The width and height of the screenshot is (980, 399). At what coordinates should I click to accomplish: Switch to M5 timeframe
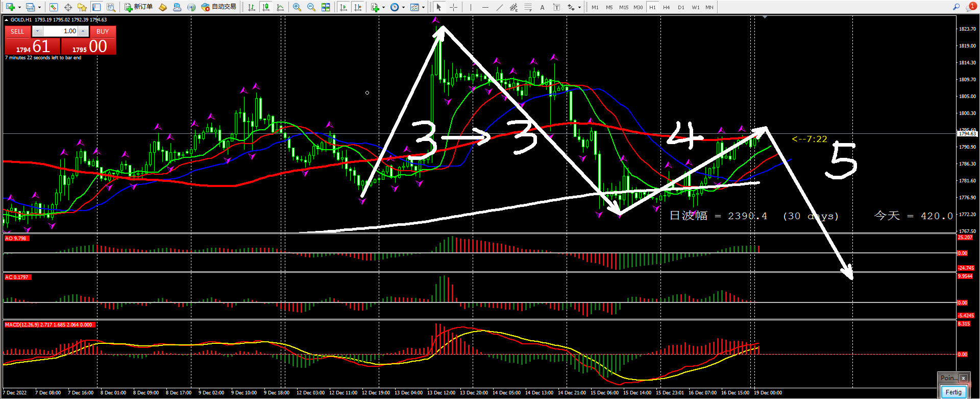(609, 7)
